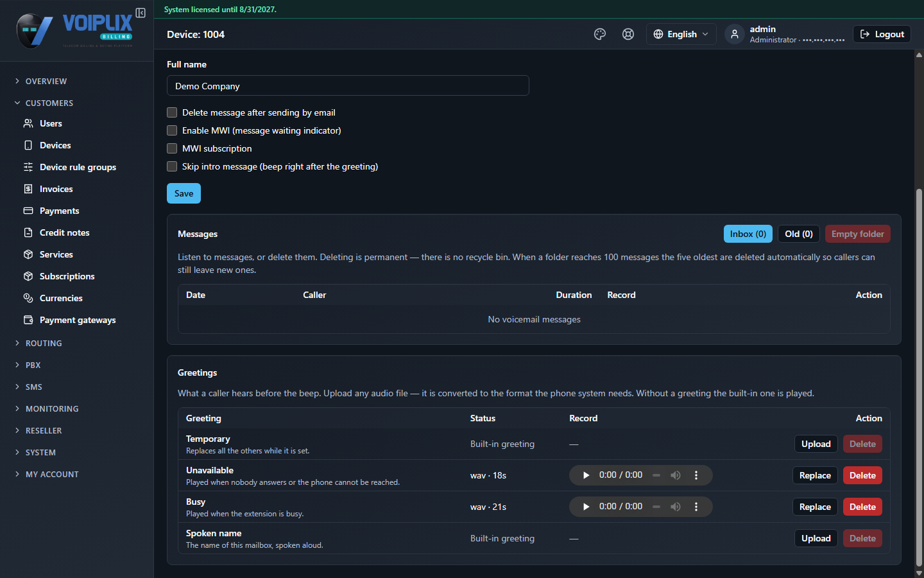Log out with the Logout button
The image size is (924, 578).
click(x=882, y=34)
